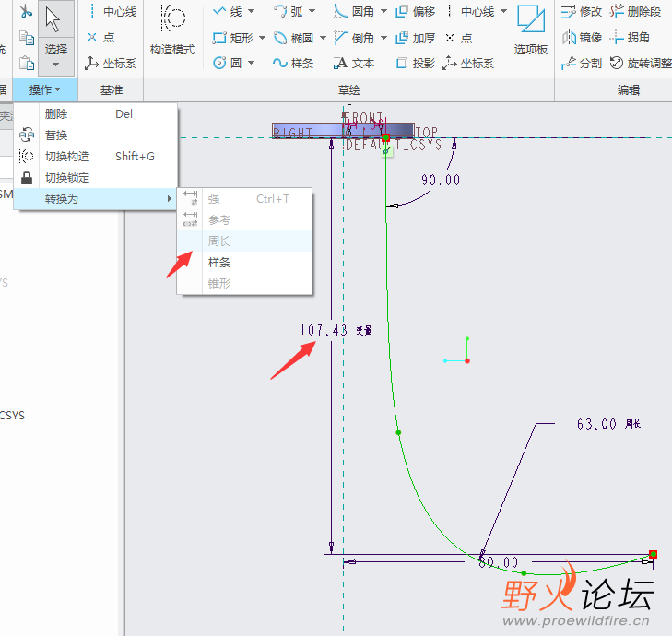Open the Operations (操作) group menu
This screenshot has height=636, width=672.
coord(45,90)
